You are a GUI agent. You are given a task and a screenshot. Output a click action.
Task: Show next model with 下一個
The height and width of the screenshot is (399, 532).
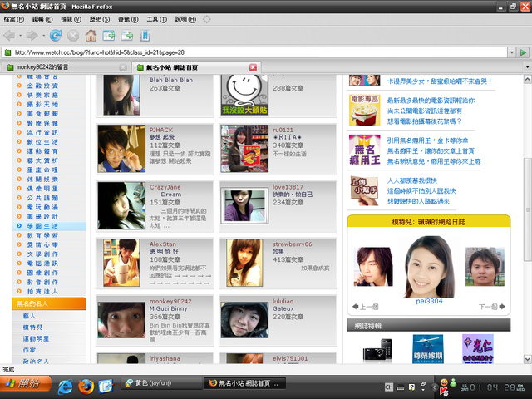[x=492, y=307]
